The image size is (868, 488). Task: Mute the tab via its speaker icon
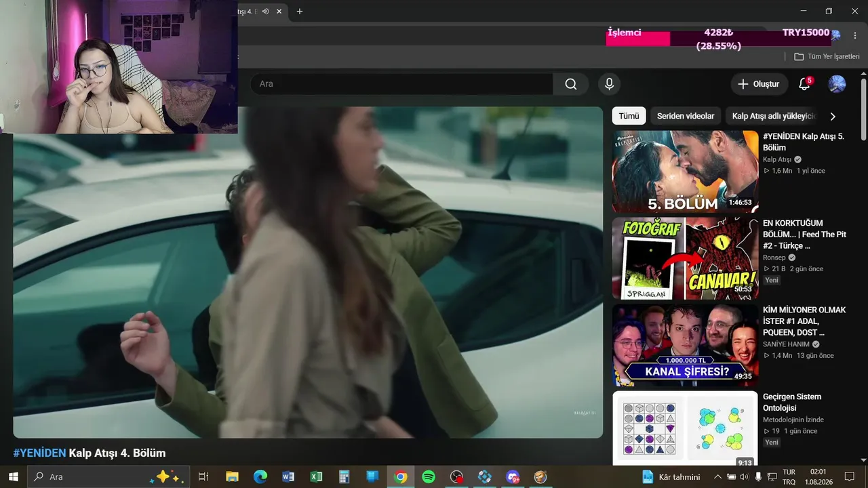[x=265, y=12]
